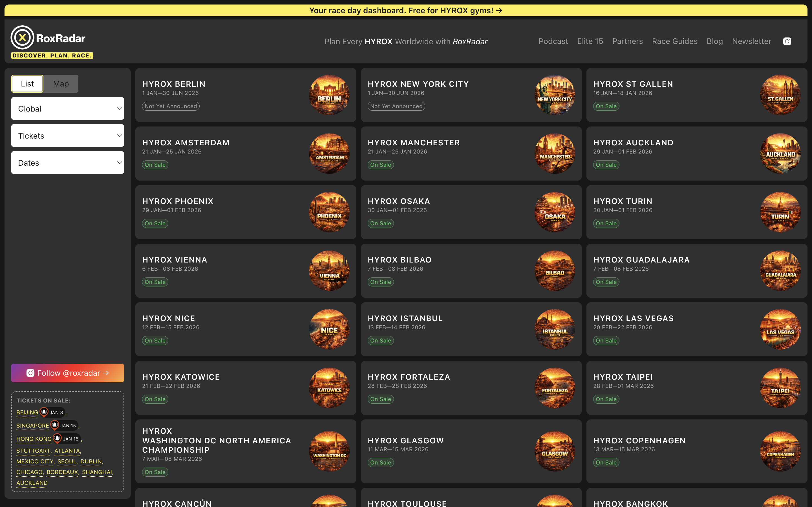Viewport: 812px width, 507px height.
Task: Click the yellow race day dashboard banner
Action: tap(406, 10)
